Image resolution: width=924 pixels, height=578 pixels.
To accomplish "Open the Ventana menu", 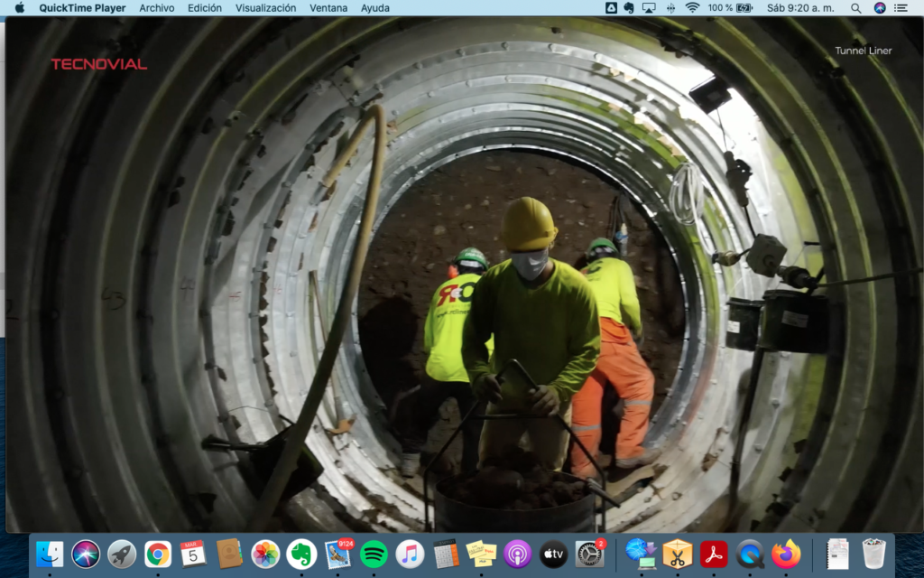I will [x=328, y=7].
